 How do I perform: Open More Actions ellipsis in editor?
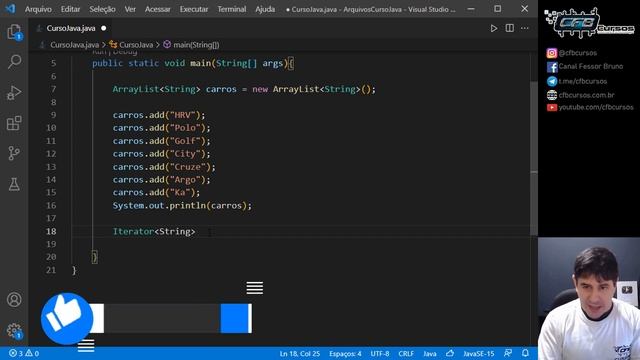click(525, 28)
